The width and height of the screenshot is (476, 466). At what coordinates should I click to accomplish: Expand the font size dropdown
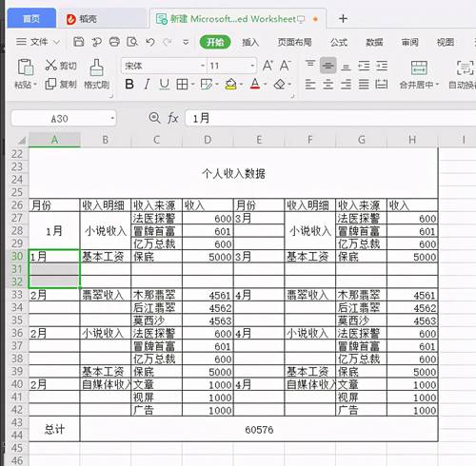pyautogui.click(x=252, y=66)
